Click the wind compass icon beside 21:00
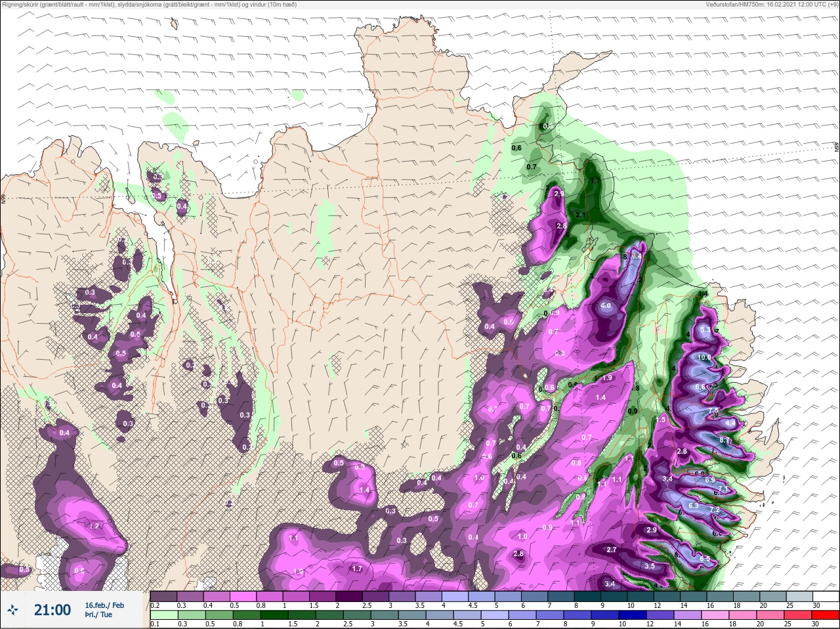The image size is (840, 629). [13, 610]
